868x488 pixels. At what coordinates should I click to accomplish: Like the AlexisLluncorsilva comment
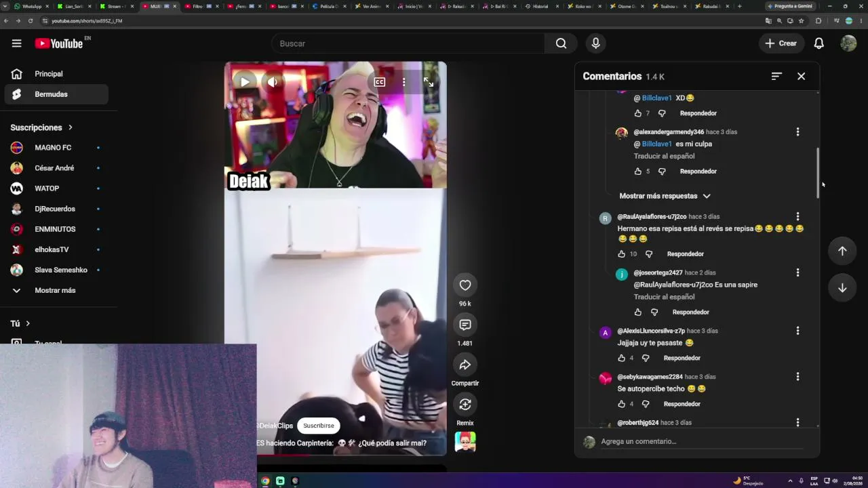pyautogui.click(x=621, y=358)
